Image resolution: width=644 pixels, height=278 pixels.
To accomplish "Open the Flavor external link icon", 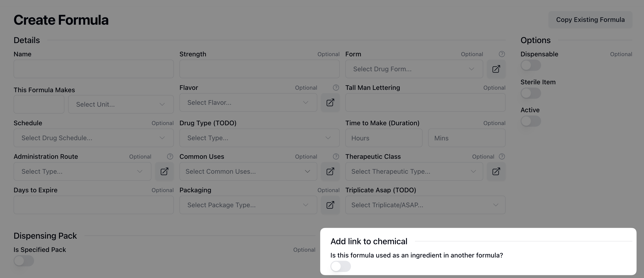I will [x=330, y=103].
